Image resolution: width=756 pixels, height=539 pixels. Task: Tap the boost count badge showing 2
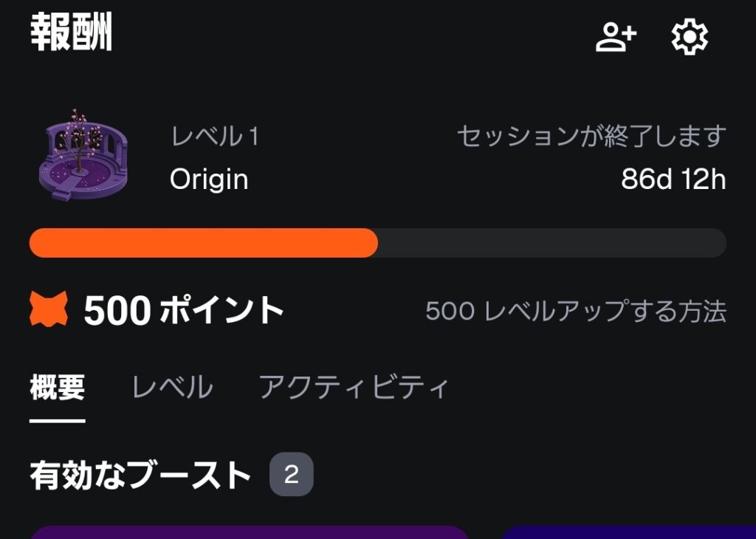click(291, 475)
